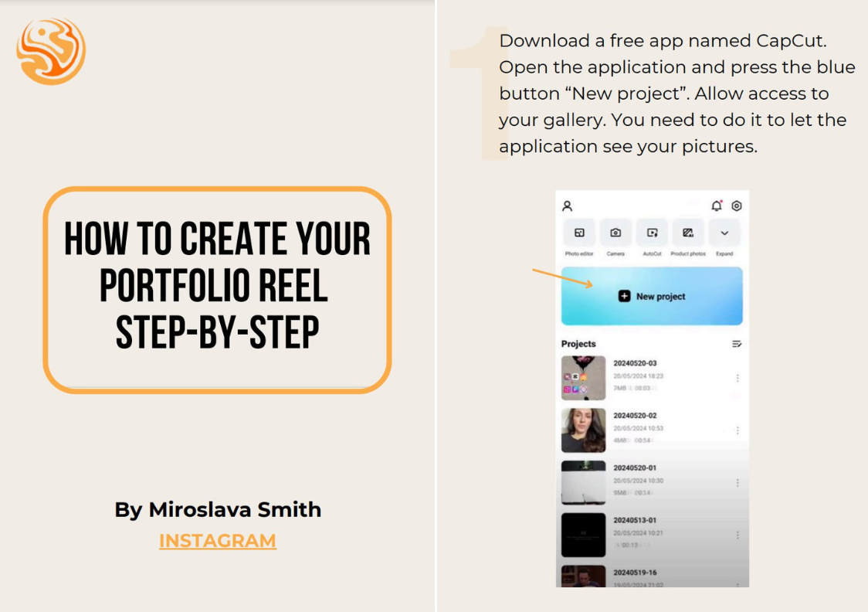The width and height of the screenshot is (868, 612).
Task: Expand the tools row with the chevron
Action: click(x=724, y=233)
